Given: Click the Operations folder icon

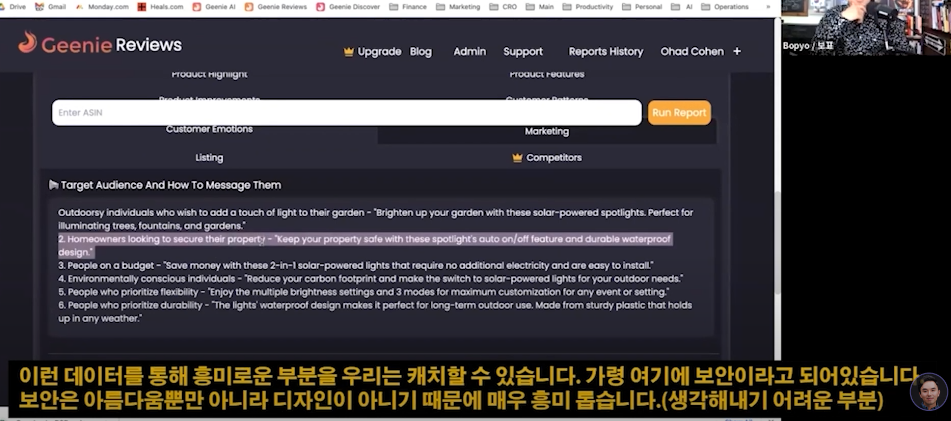Looking at the screenshot, I should 706,7.
